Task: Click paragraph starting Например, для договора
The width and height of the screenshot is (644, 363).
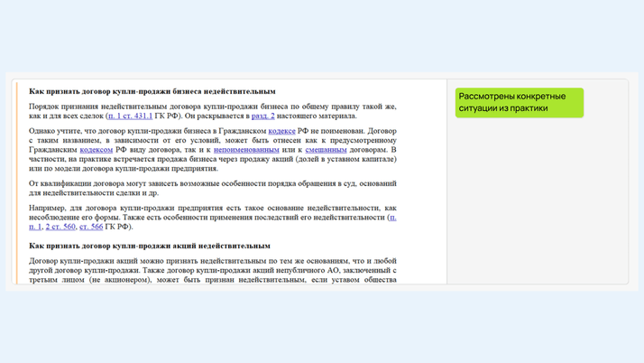Action: [212, 218]
